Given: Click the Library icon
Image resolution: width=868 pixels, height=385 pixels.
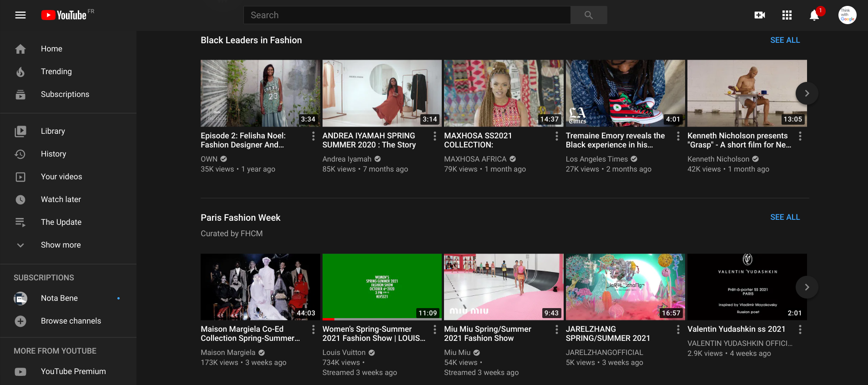Looking at the screenshot, I should 20,131.
